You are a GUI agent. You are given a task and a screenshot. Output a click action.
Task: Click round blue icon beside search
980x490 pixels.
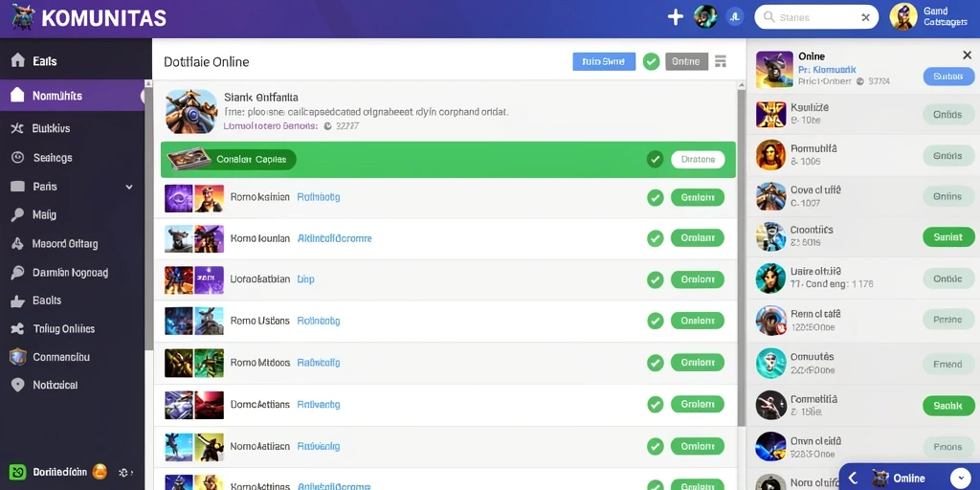(734, 17)
